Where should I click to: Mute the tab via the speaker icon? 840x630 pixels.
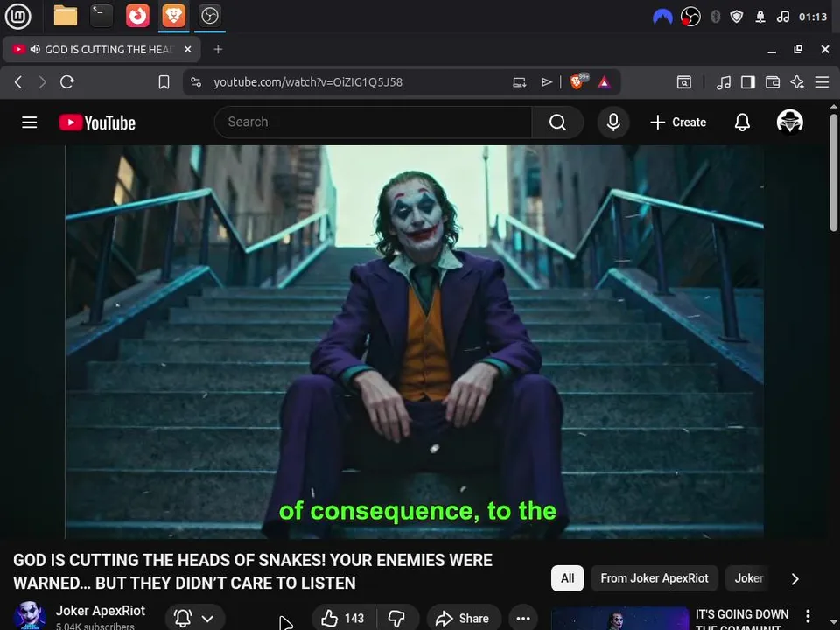point(35,49)
